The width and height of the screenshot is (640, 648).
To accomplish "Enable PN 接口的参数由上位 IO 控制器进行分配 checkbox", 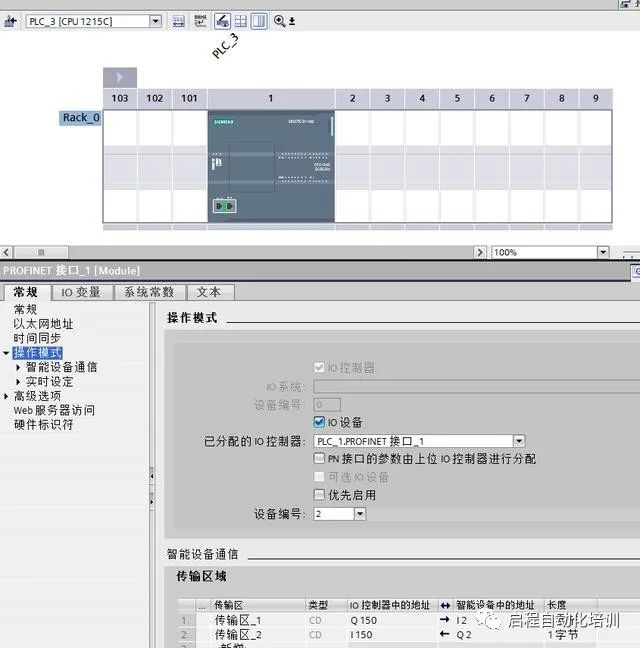I will tap(319, 458).
